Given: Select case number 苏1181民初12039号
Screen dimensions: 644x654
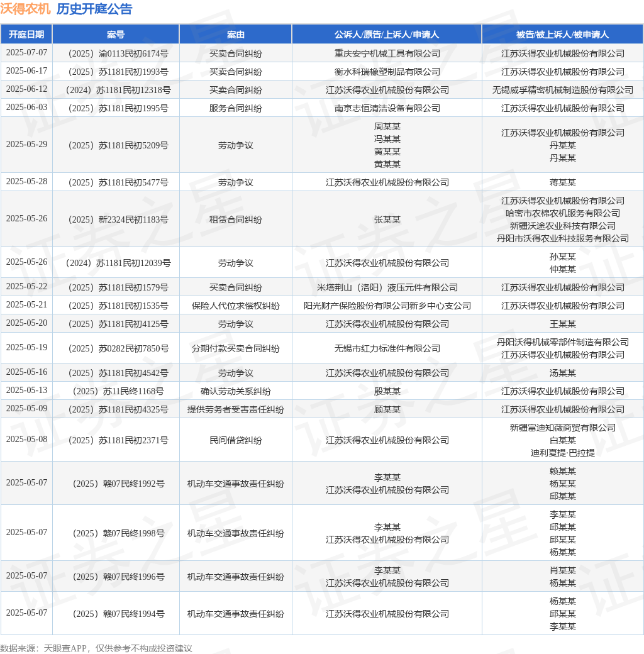Looking at the screenshot, I should point(118,263).
